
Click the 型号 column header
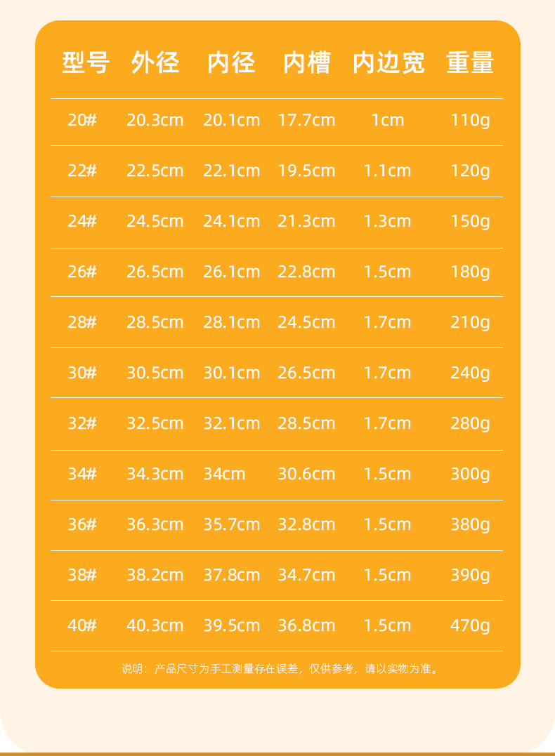point(86,64)
